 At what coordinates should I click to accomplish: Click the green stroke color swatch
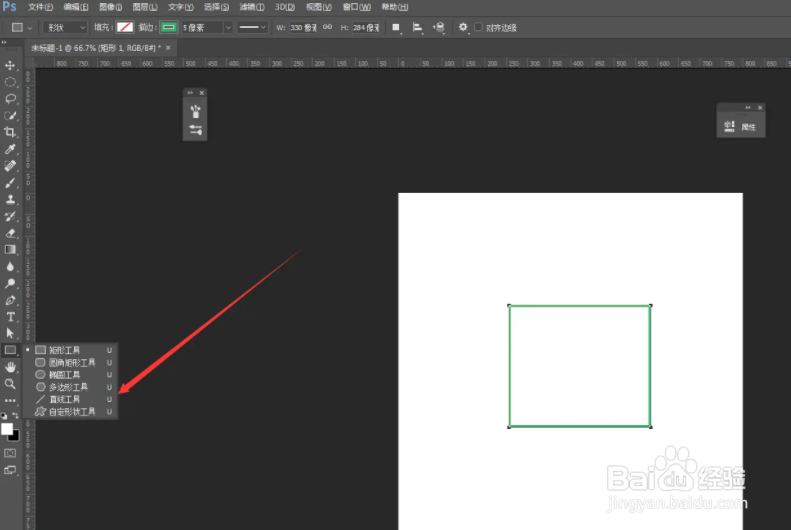point(168,27)
